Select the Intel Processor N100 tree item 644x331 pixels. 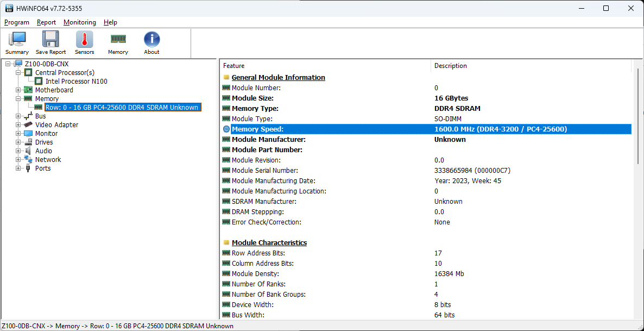click(x=77, y=82)
